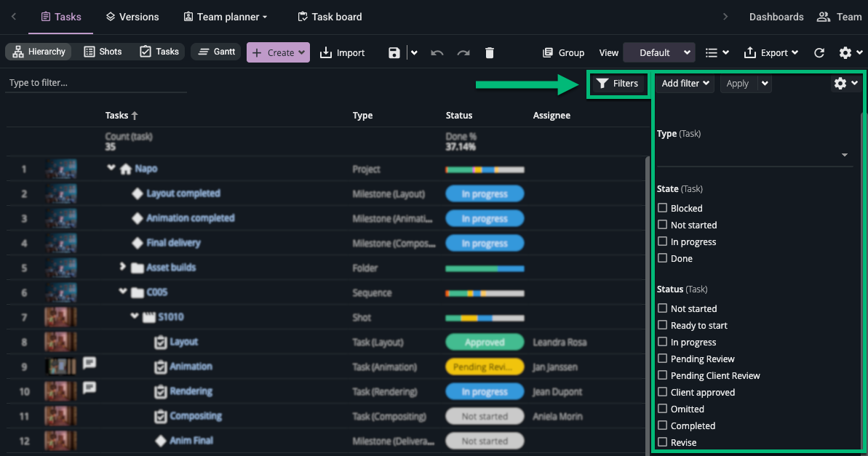The width and height of the screenshot is (868, 456).
Task: Click the redo arrow icon
Action: point(463,52)
